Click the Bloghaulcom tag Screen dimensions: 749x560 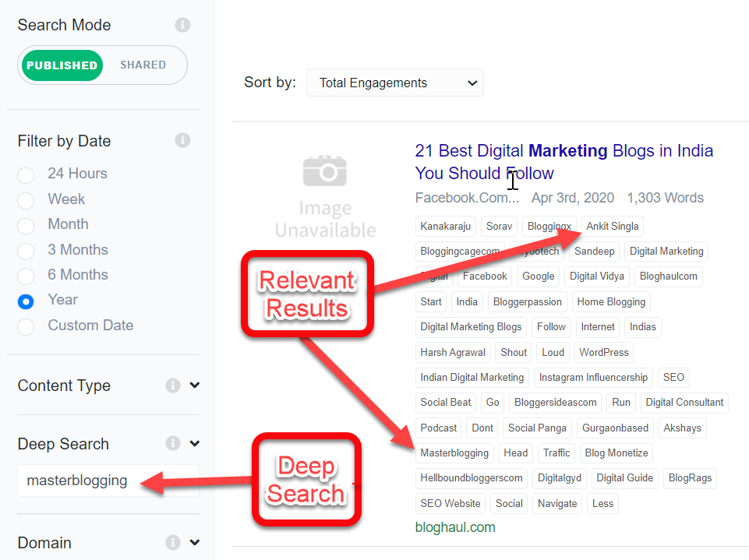point(668,276)
